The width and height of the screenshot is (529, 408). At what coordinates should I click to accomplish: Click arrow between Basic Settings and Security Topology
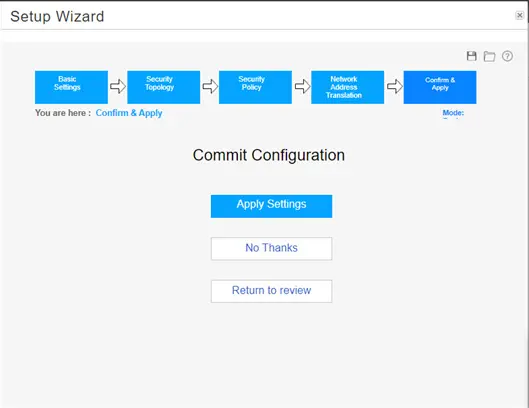click(x=118, y=86)
